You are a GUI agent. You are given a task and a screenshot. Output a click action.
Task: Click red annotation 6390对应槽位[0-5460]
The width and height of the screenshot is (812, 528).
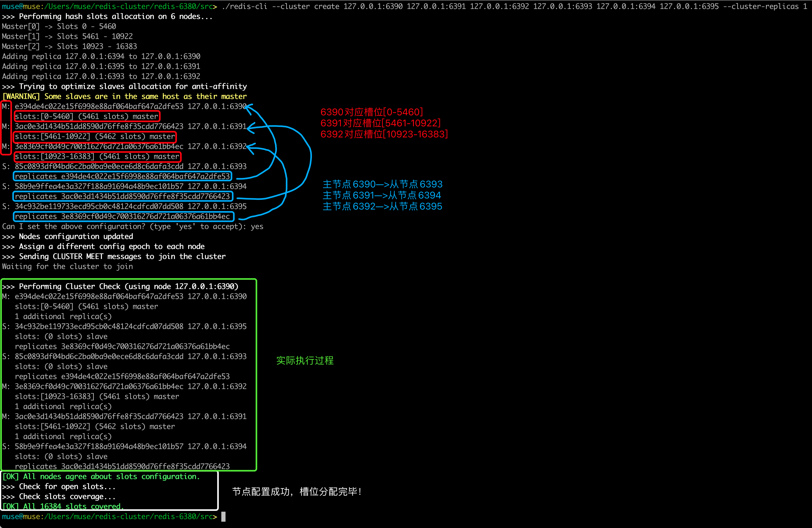tap(371, 112)
